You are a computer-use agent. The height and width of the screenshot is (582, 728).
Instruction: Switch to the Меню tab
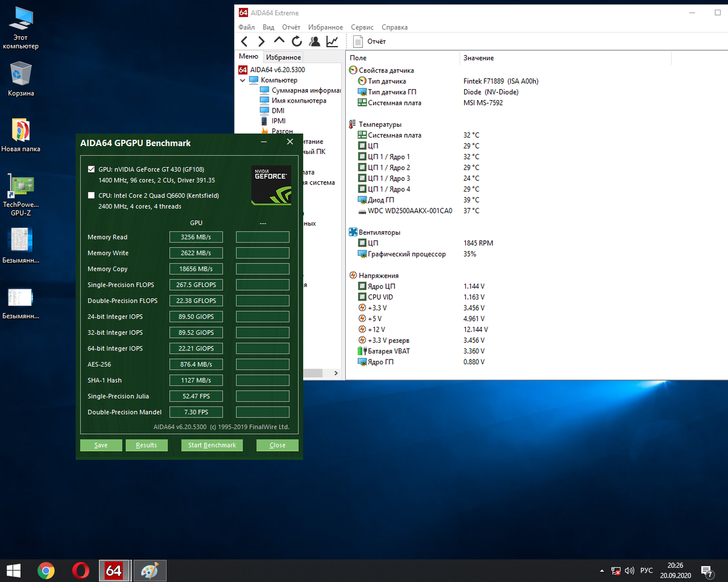coord(248,57)
